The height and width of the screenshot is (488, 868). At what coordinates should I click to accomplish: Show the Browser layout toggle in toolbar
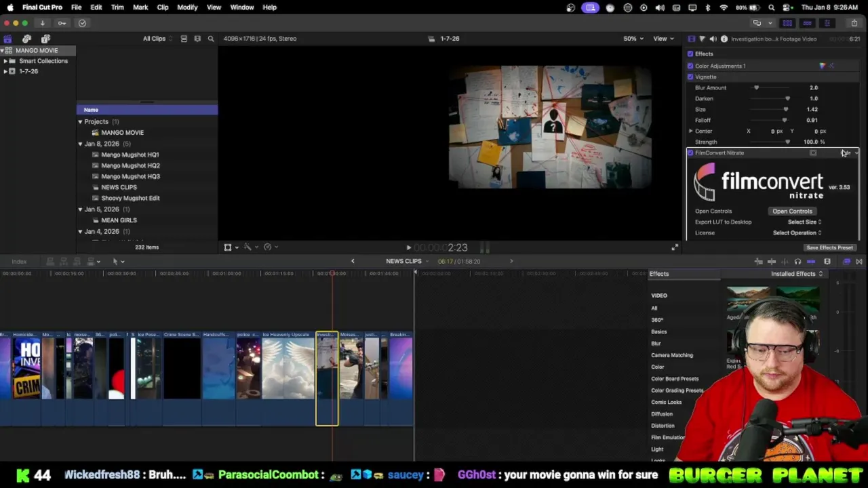pos(787,23)
